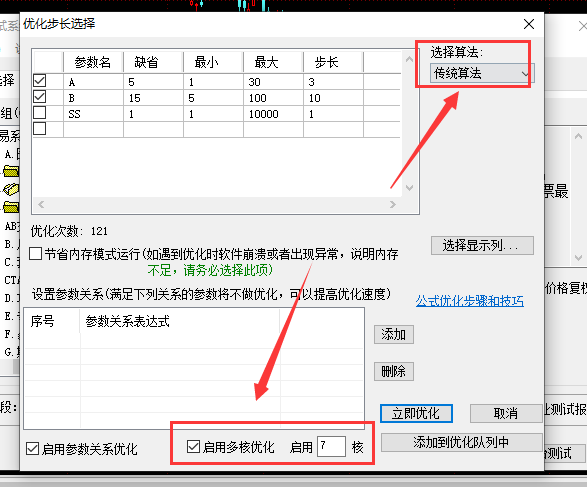587x487 pixels.
Task: Enable 节省内存模式运行 checkbox
Action: pos(35,253)
